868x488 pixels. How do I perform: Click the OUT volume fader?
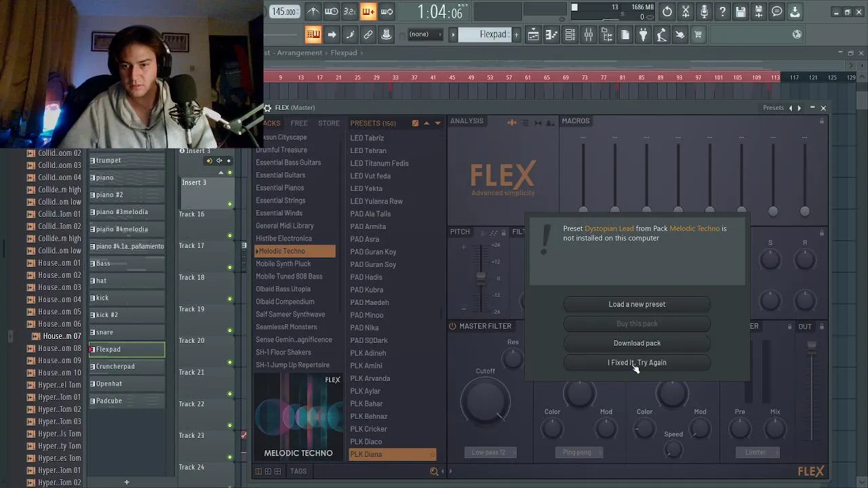point(811,348)
